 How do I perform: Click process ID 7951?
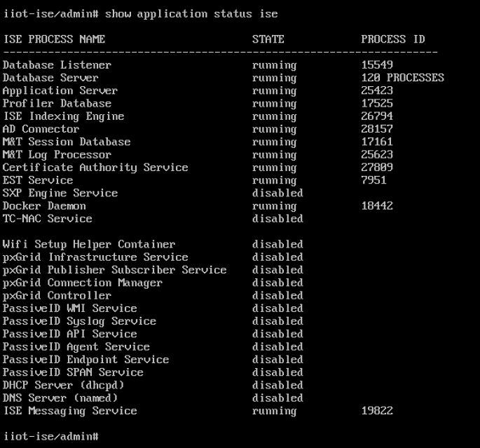pyautogui.click(x=373, y=180)
